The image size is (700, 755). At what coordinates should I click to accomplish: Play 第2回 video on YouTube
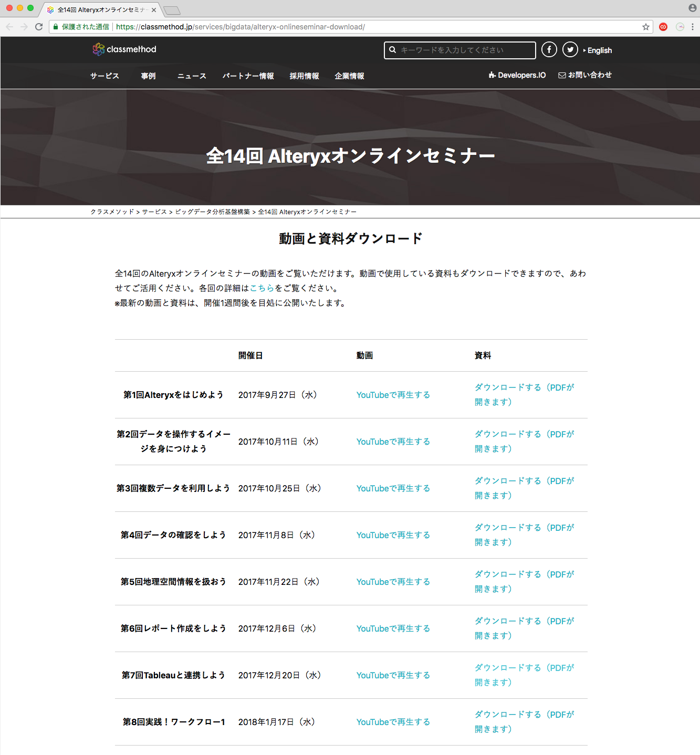point(393,442)
